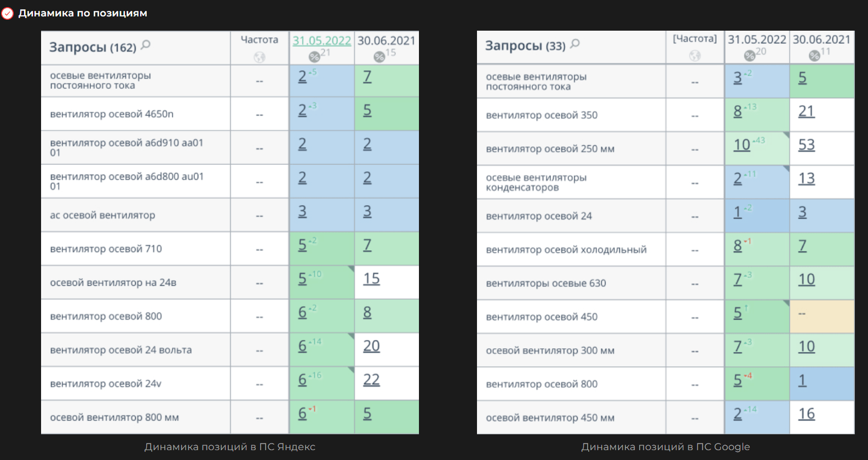Click the globe icon under Частота in Yandex table
The image size is (868, 460).
[260, 57]
